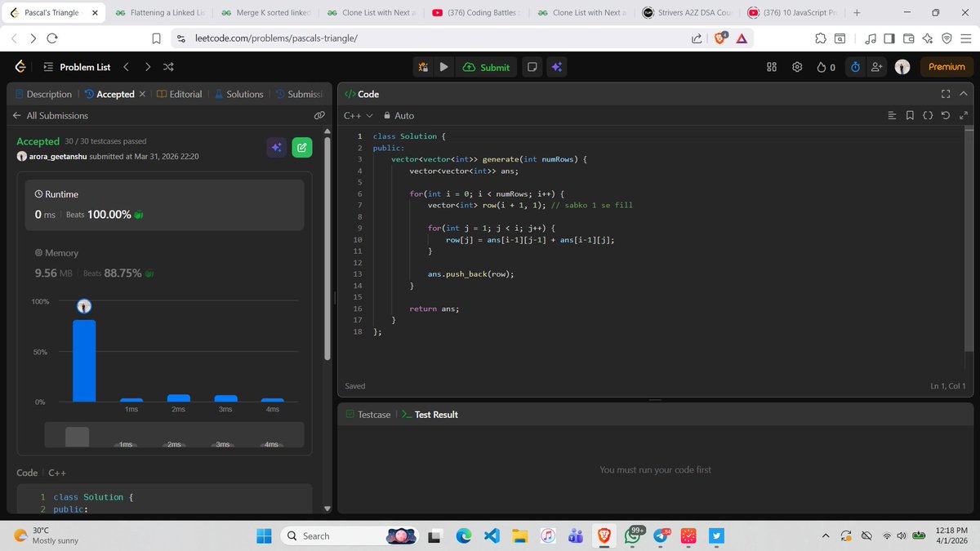Collapse the Code panel chevron

(x=964, y=94)
